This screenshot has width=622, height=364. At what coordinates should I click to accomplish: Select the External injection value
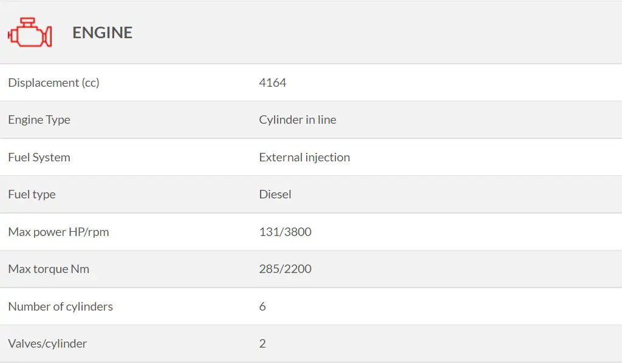click(x=304, y=157)
